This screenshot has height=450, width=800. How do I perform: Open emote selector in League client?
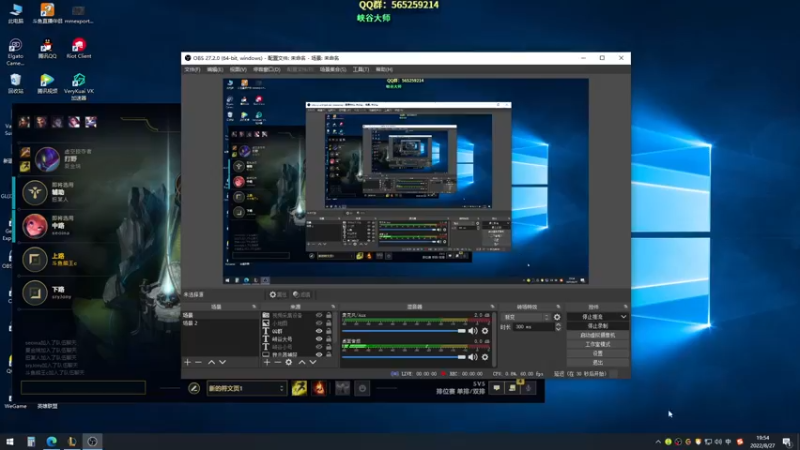(x=362, y=388)
